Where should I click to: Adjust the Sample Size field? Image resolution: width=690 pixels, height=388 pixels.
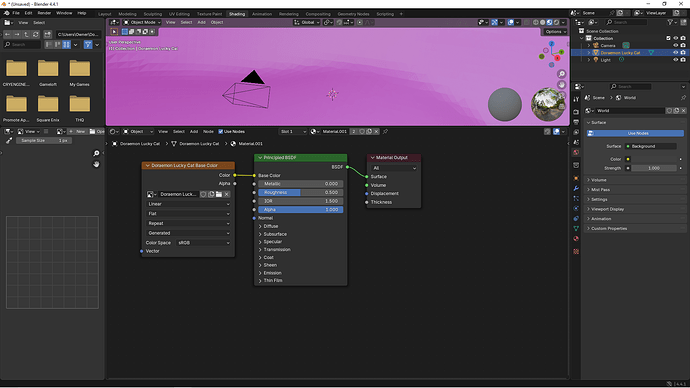pyautogui.click(x=44, y=140)
